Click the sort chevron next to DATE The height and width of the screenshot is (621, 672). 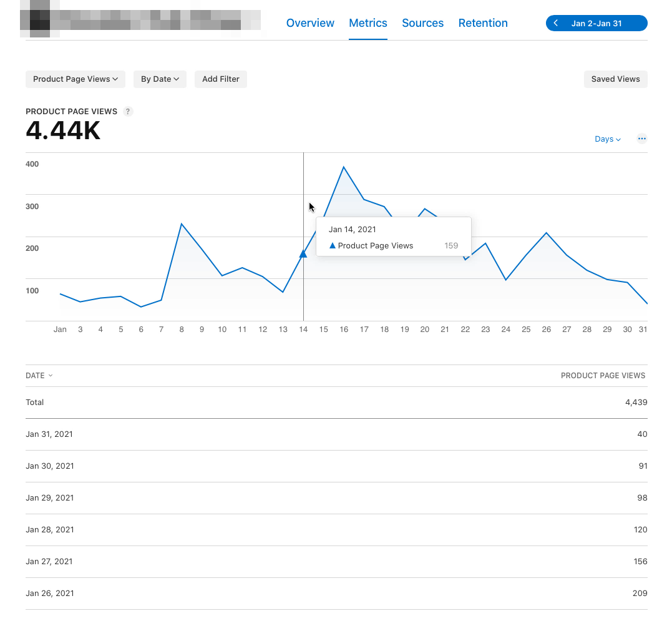click(50, 375)
